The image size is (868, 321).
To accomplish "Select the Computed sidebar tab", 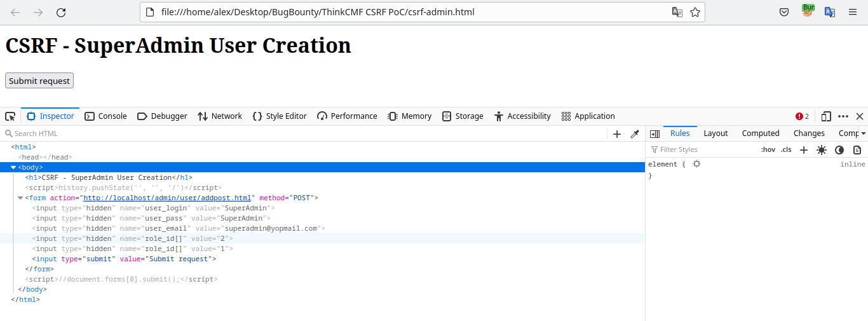I will click(761, 133).
